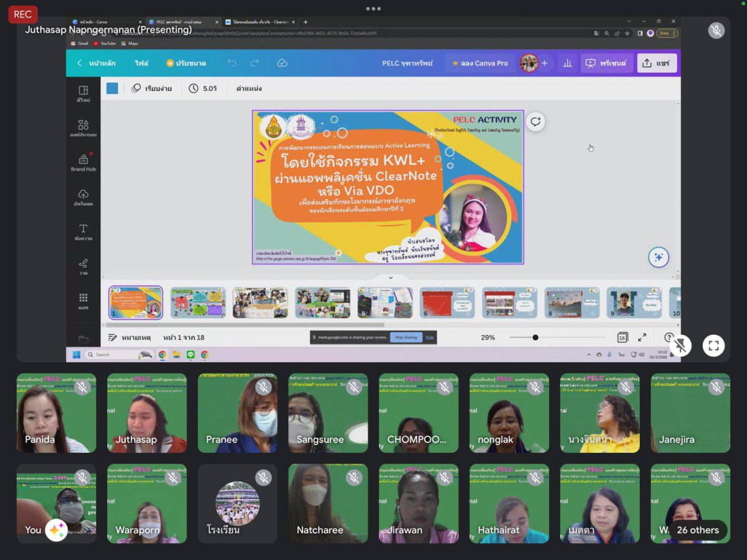Open Brand Hub in Canva sidebar
This screenshot has width=747, height=560.
[83, 162]
